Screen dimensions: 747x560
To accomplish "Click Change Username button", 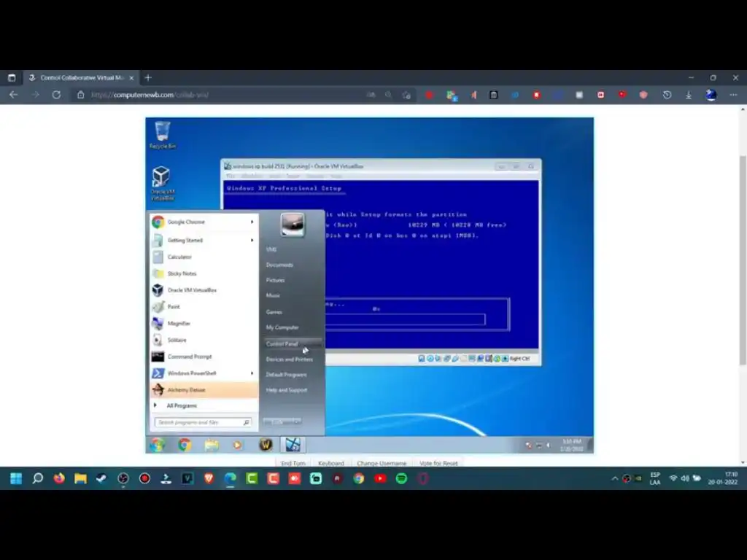I will pos(382,463).
